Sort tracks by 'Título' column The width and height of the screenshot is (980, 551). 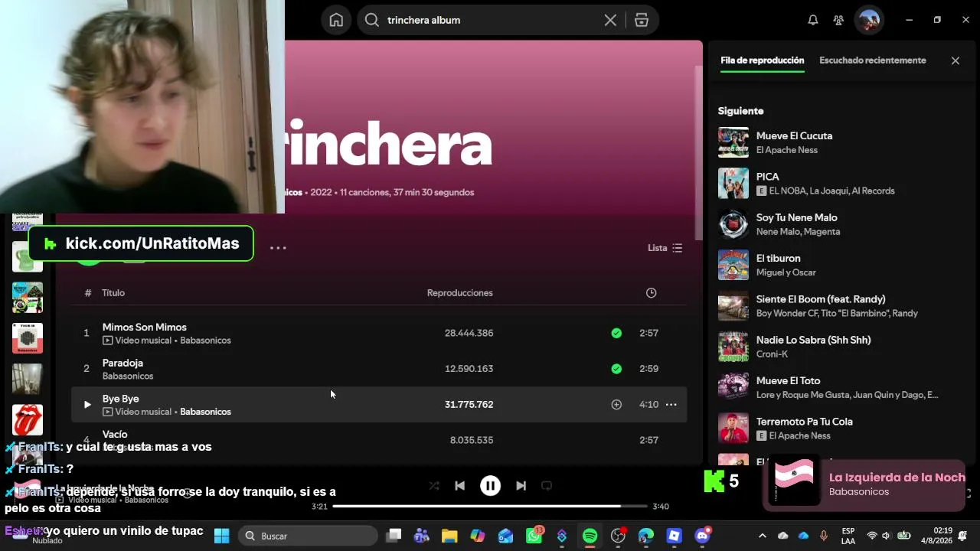pyautogui.click(x=113, y=292)
